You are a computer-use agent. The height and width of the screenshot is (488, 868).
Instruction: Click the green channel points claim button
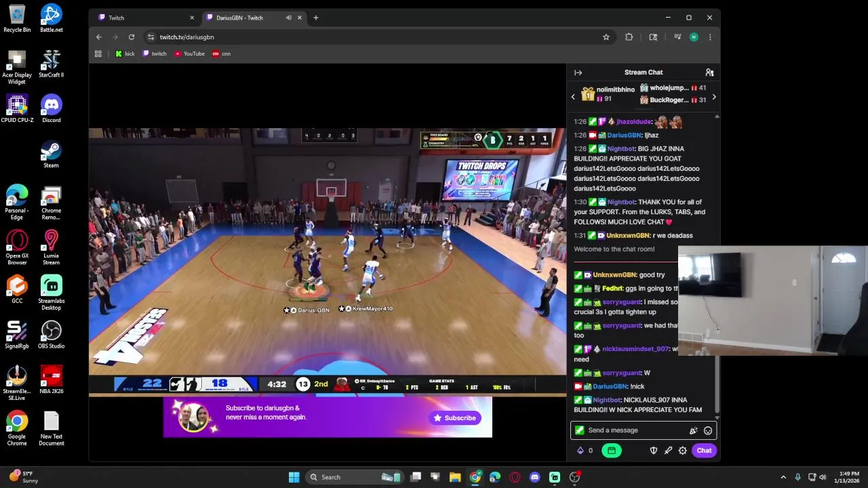[x=611, y=451]
